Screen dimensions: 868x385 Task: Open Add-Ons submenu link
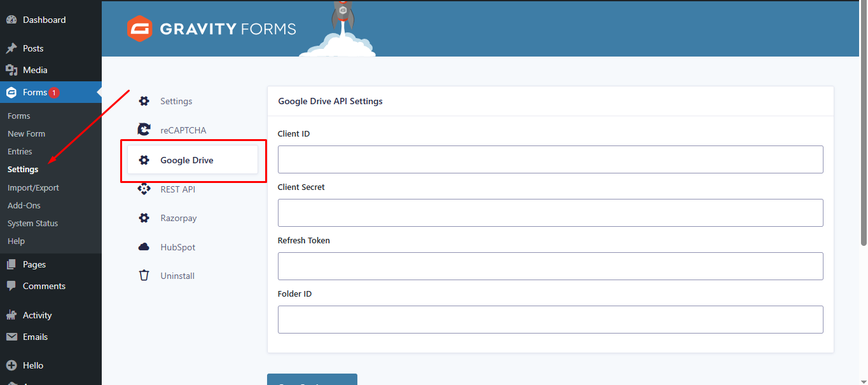[24, 205]
